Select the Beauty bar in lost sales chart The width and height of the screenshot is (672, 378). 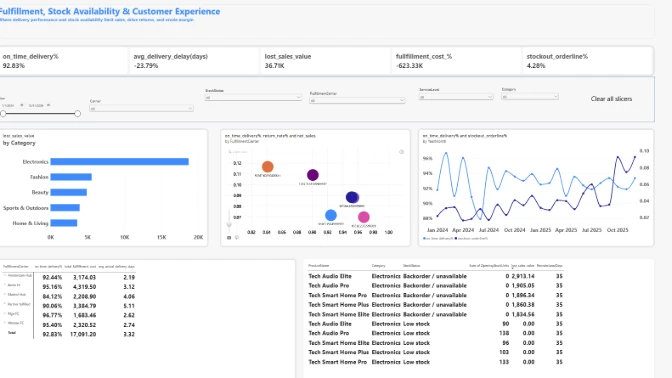click(69, 192)
